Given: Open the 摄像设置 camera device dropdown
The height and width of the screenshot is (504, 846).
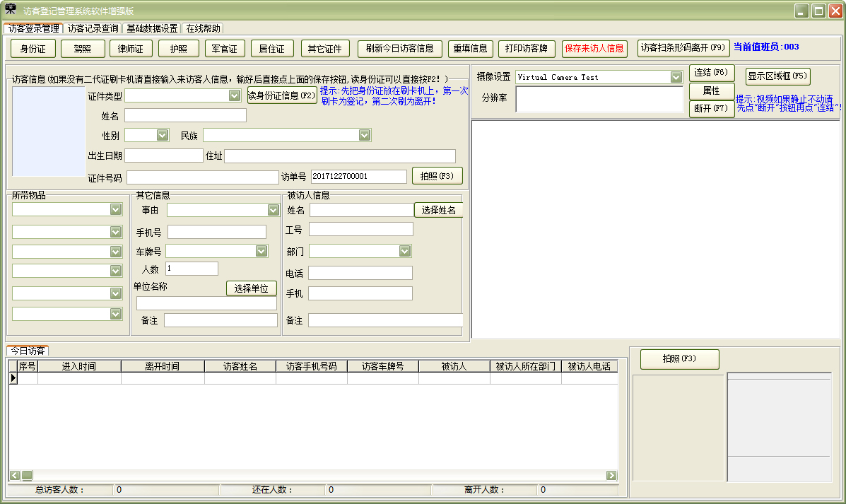Looking at the screenshot, I should tap(676, 77).
